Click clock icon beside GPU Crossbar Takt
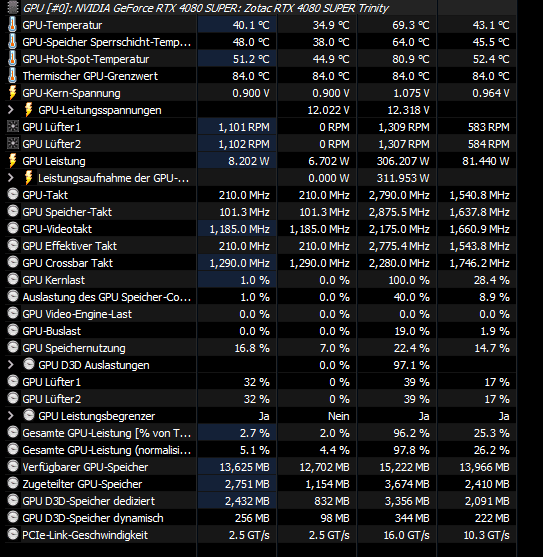 click(13, 263)
